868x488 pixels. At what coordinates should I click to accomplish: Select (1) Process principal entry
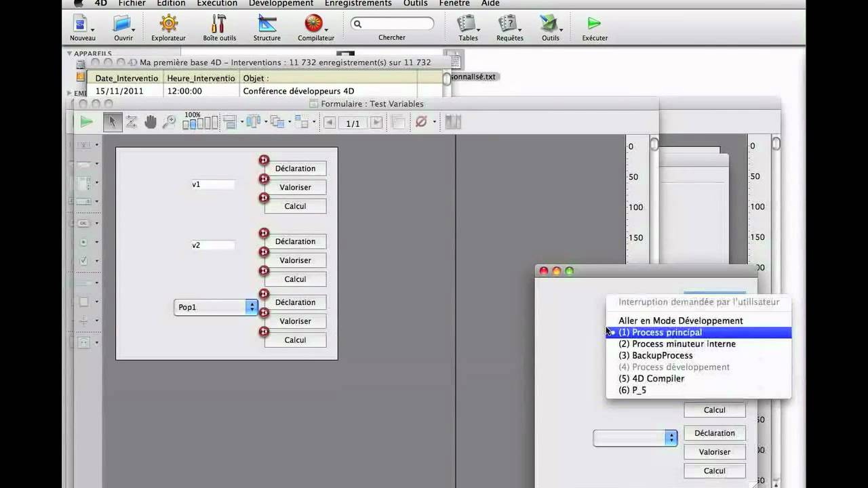point(698,332)
